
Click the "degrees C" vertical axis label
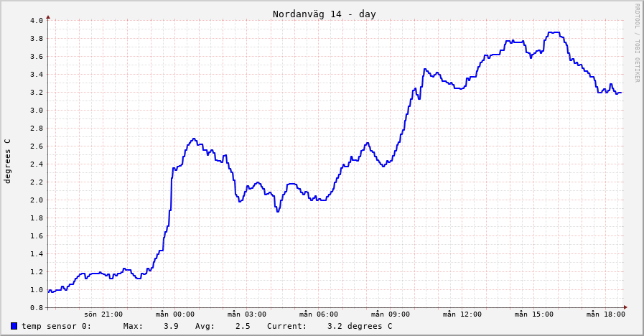(8, 161)
